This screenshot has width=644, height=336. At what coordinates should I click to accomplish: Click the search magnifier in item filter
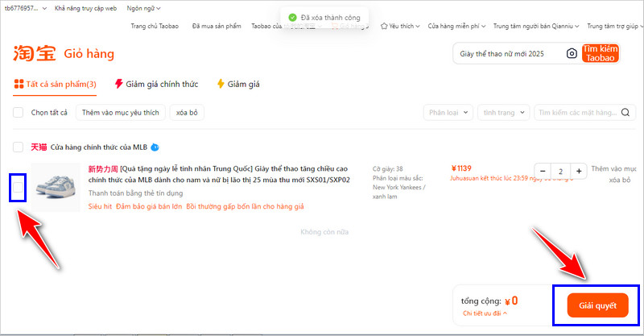[625, 112]
